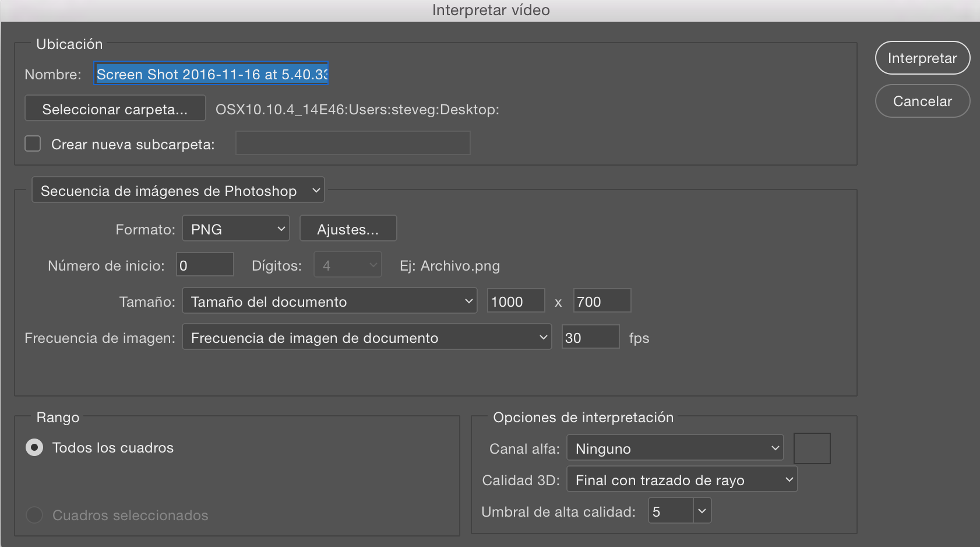Open Calidad 3D quality dropdown
Viewport: 980px width, 547px height.
tap(682, 479)
